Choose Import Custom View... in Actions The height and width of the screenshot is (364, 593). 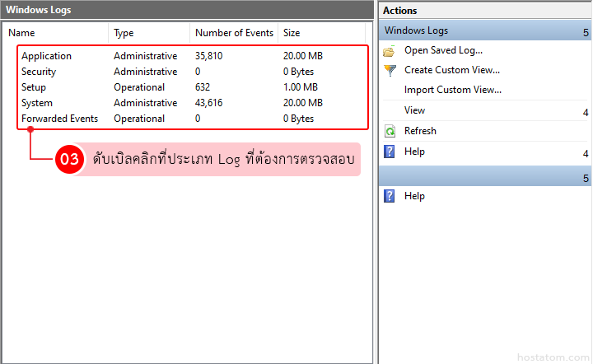coord(452,90)
